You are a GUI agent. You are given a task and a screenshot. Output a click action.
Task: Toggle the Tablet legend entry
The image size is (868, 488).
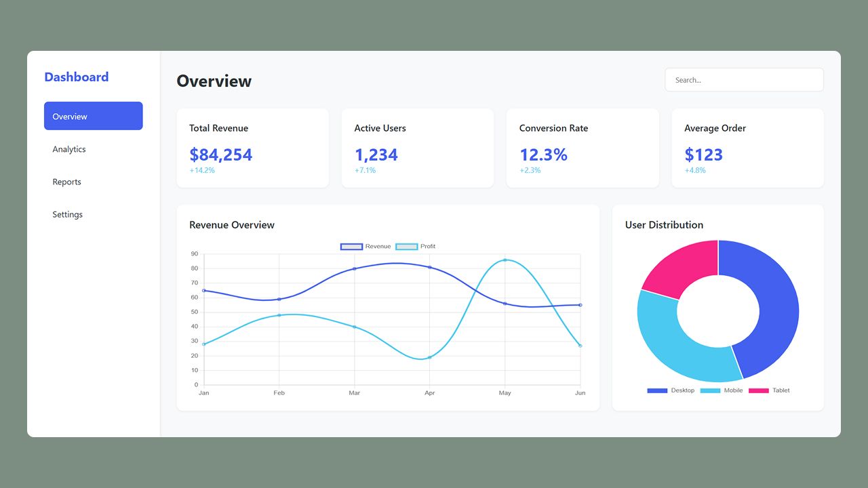point(770,390)
